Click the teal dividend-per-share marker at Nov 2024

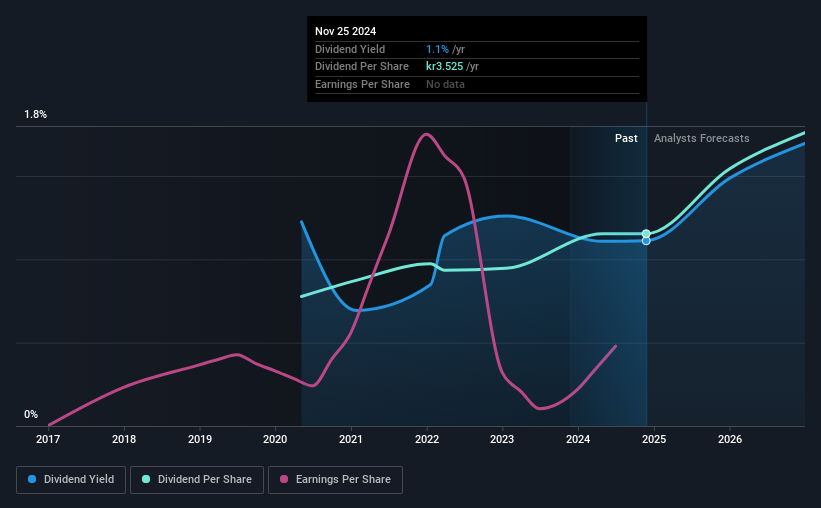[646, 234]
